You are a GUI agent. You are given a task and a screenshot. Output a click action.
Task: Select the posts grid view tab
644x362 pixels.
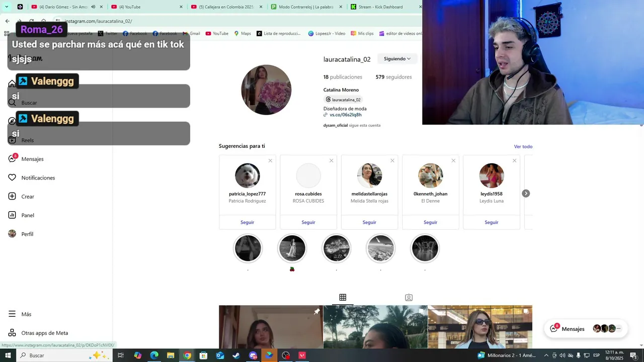pos(343,298)
